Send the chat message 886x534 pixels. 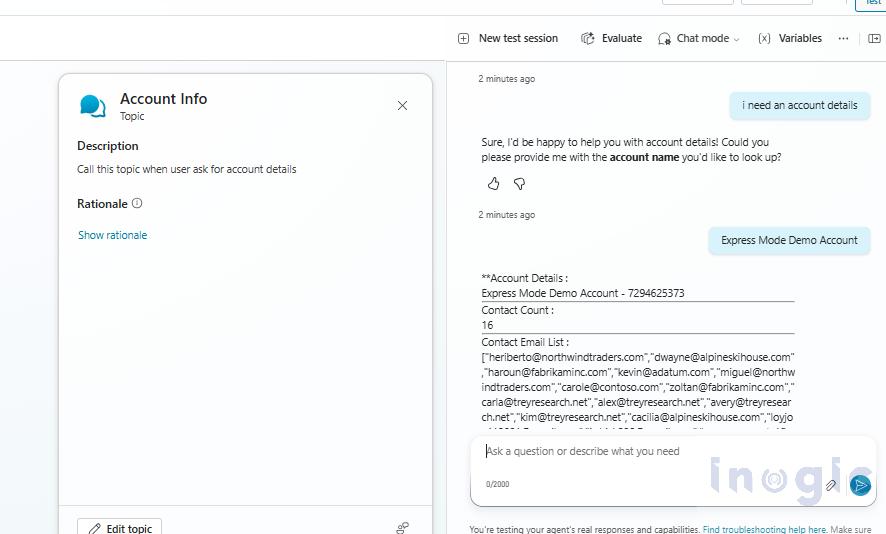861,485
